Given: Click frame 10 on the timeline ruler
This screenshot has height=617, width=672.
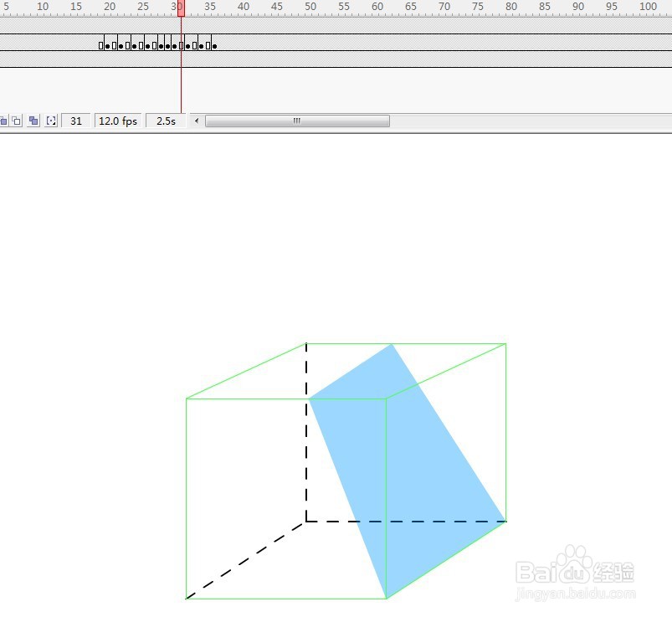Looking at the screenshot, I should click(x=43, y=7).
